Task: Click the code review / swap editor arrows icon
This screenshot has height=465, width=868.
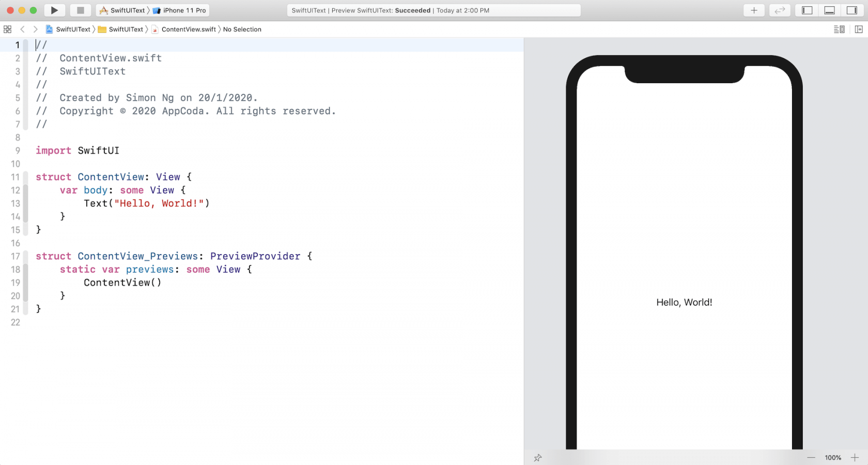Action: point(780,10)
